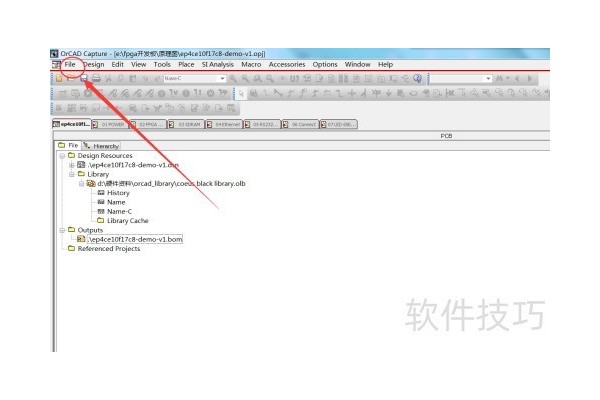Viewport: 600px width, 400px height.
Task: Open the Tools menu
Action: click(162, 64)
